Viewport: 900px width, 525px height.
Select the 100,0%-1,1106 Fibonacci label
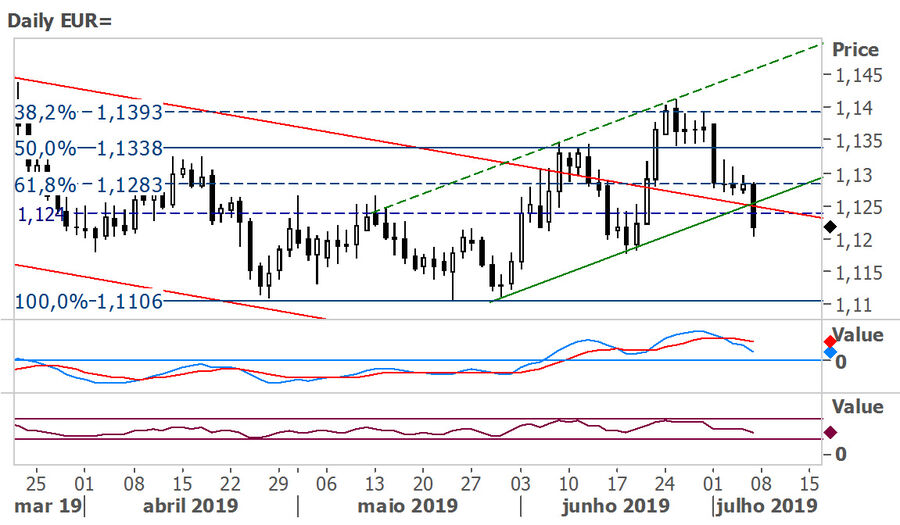pyautogui.click(x=87, y=300)
